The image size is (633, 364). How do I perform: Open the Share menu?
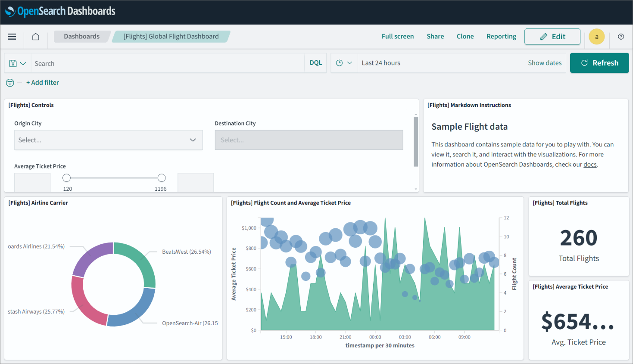pos(435,37)
